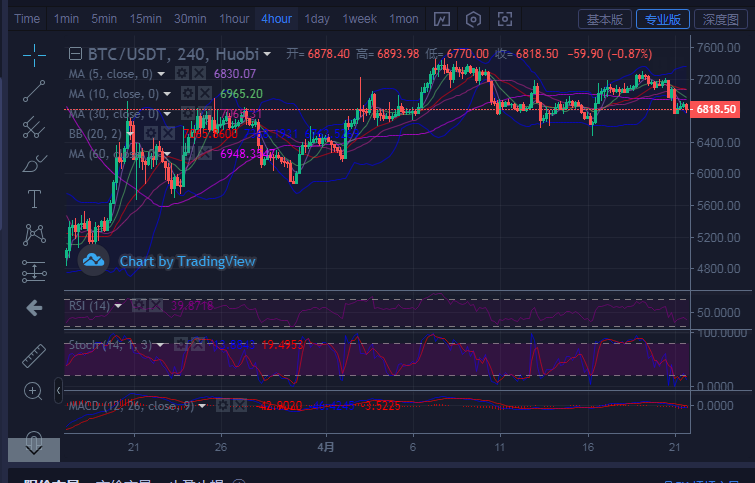Open BTC/USDT, 240, Huobi dropdown arrow
Image resolution: width=755 pixels, height=483 pixels.
[267, 54]
